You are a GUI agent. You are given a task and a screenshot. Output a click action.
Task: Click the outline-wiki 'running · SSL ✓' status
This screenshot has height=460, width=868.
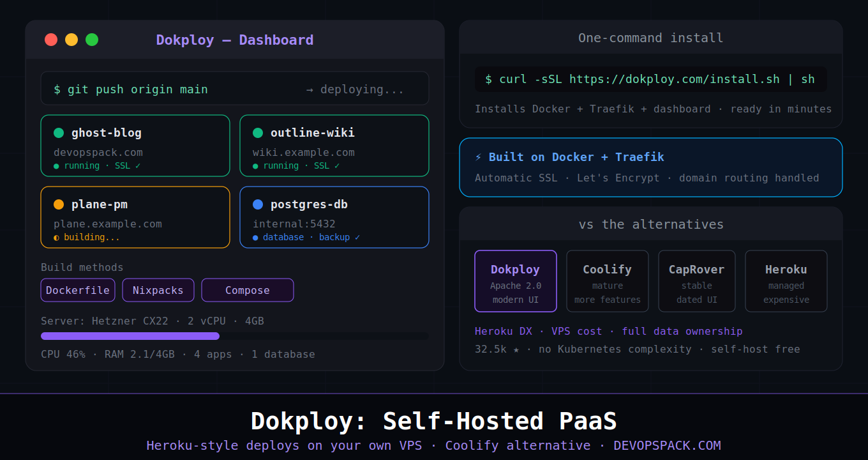click(296, 166)
